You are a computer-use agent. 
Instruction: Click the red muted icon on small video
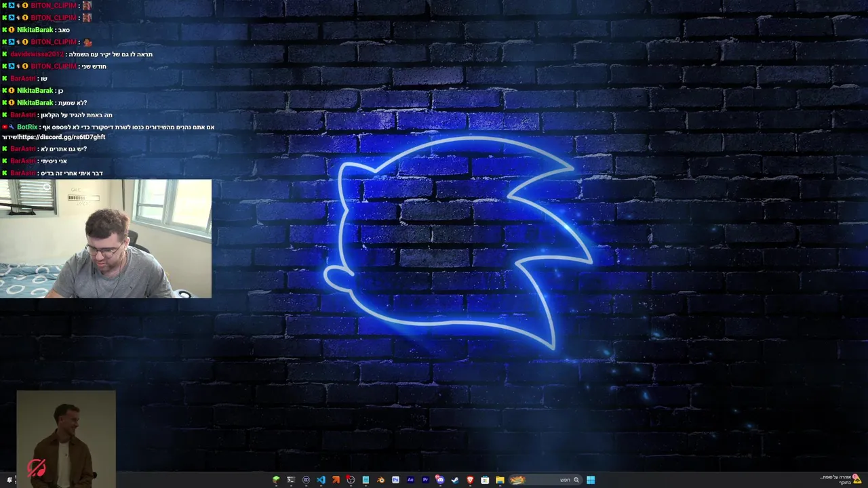click(37, 468)
